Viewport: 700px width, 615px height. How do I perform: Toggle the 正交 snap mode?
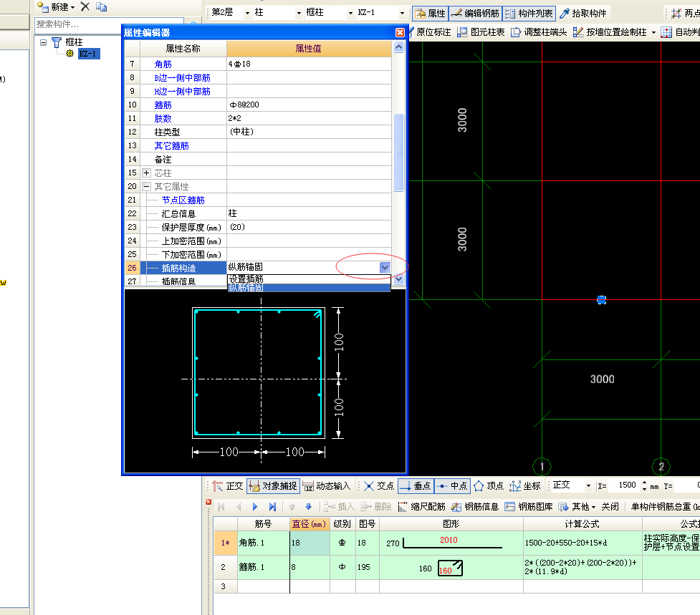click(x=228, y=485)
